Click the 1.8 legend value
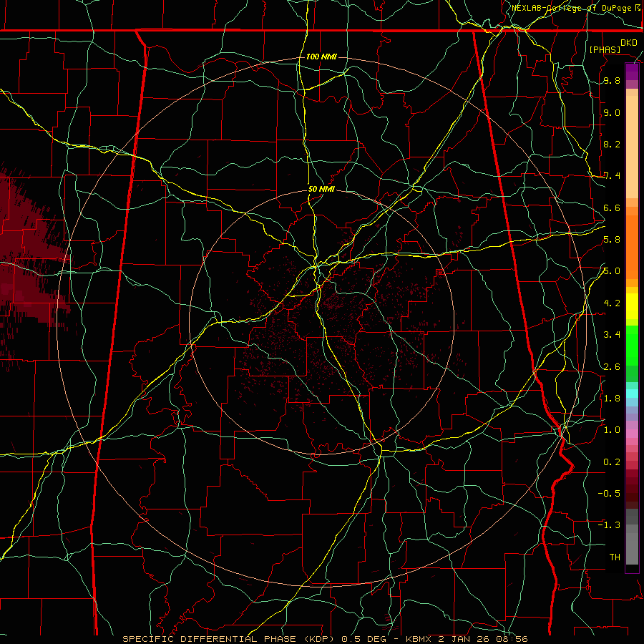This screenshot has height=644, width=644. pyautogui.click(x=612, y=399)
